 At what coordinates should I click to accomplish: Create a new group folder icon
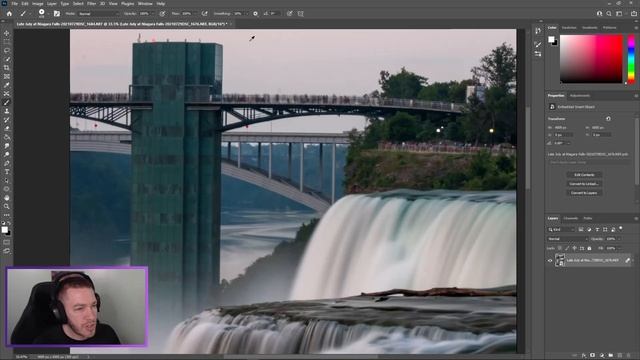point(611,356)
